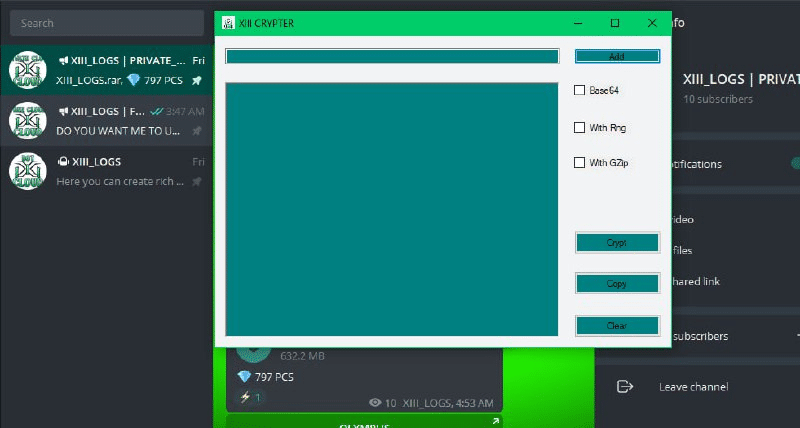Screen dimensions: 800x428
Task: Click the XIII_LOGS | PRIVAT channel name in info panel
Action: click(x=741, y=79)
